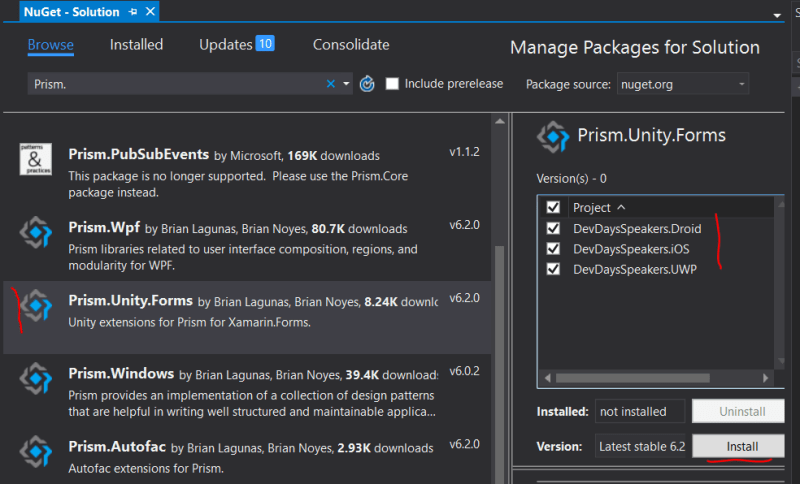Pin the NuGet - Solution tab
Viewport: 800px width, 484px height.
(x=133, y=12)
